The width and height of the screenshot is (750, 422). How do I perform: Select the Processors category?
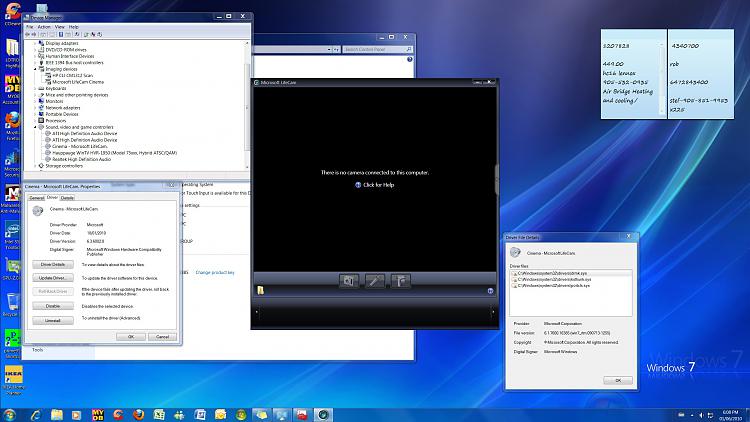point(55,121)
